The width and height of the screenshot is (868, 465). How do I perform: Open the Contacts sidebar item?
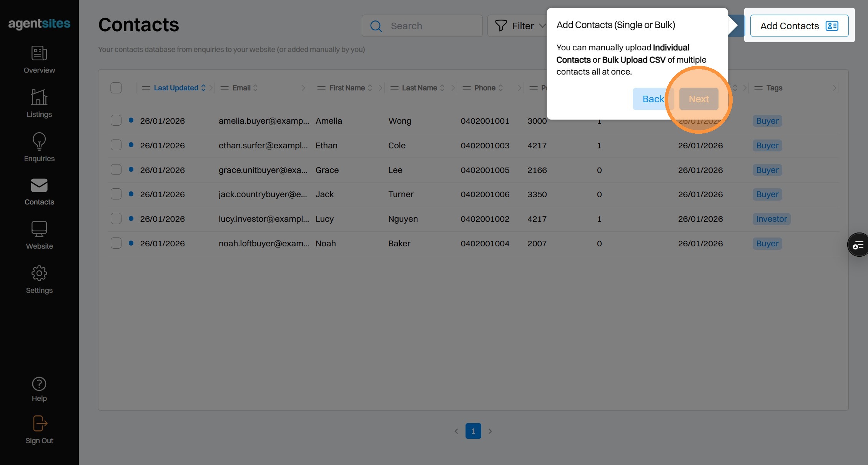pyautogui.click(x=39, y=191)
